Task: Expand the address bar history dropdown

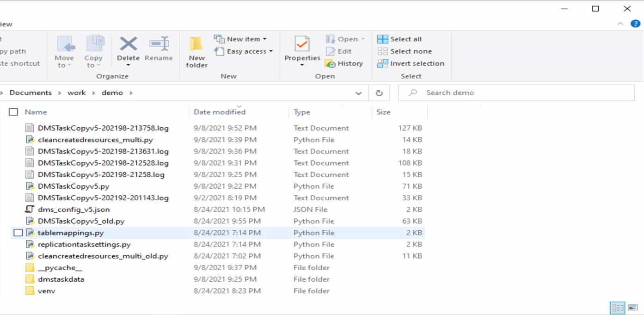Action: point(358,93)
